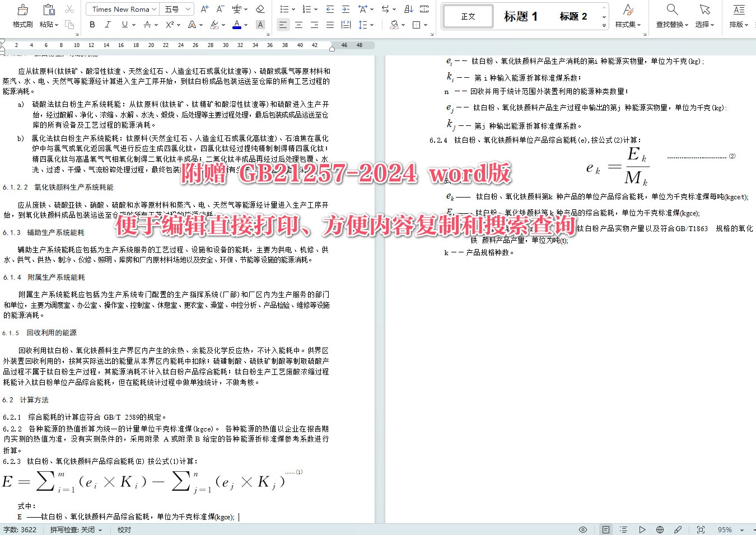Switch to full screen view icon
Viewport: 756px width, 535px height.
click(701, 529)
